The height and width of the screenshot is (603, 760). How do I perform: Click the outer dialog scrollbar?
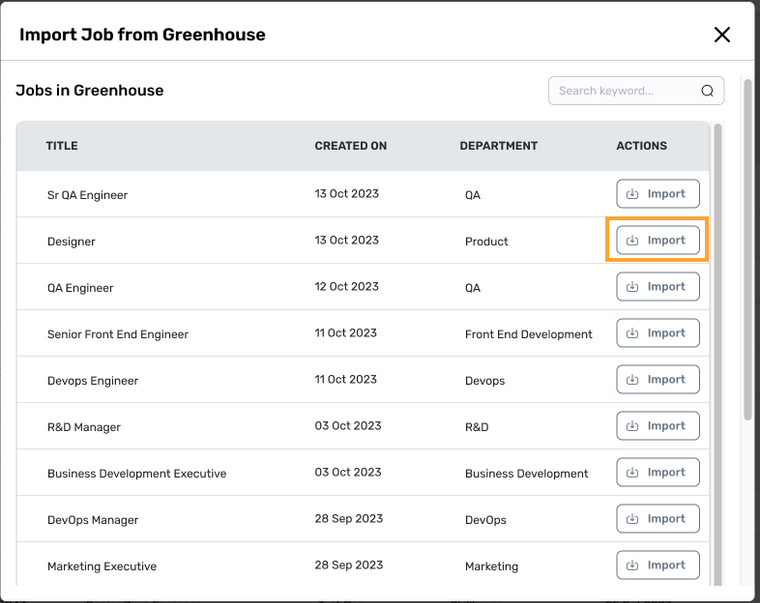747,250
